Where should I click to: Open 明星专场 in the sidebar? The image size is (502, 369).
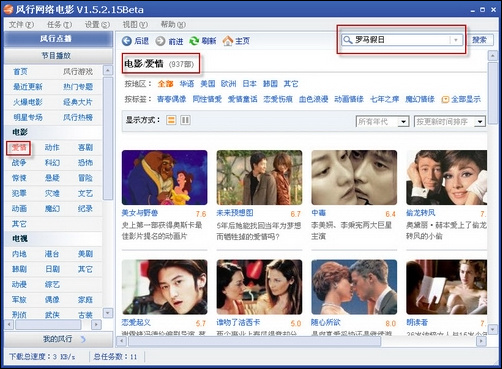28,117
